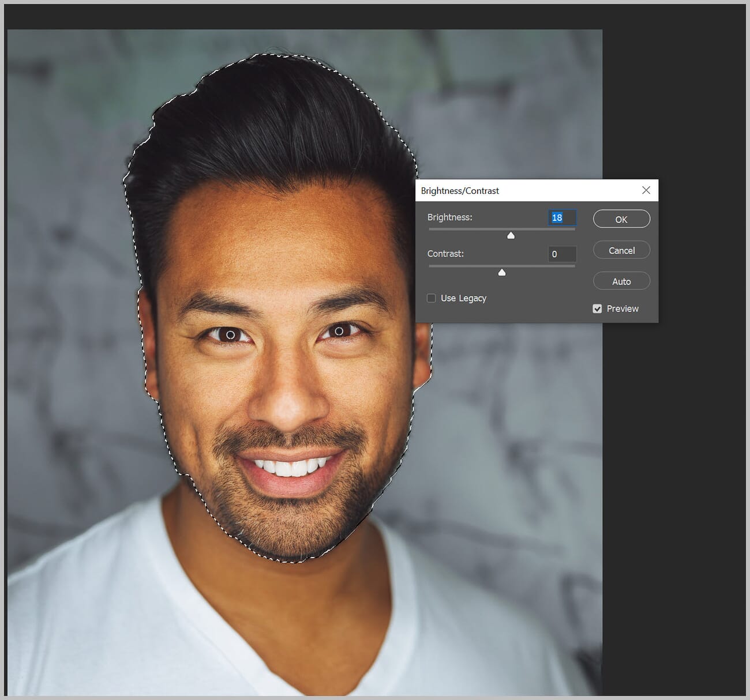
Task: Click the Contrast: label
Action: coord(445,254)
